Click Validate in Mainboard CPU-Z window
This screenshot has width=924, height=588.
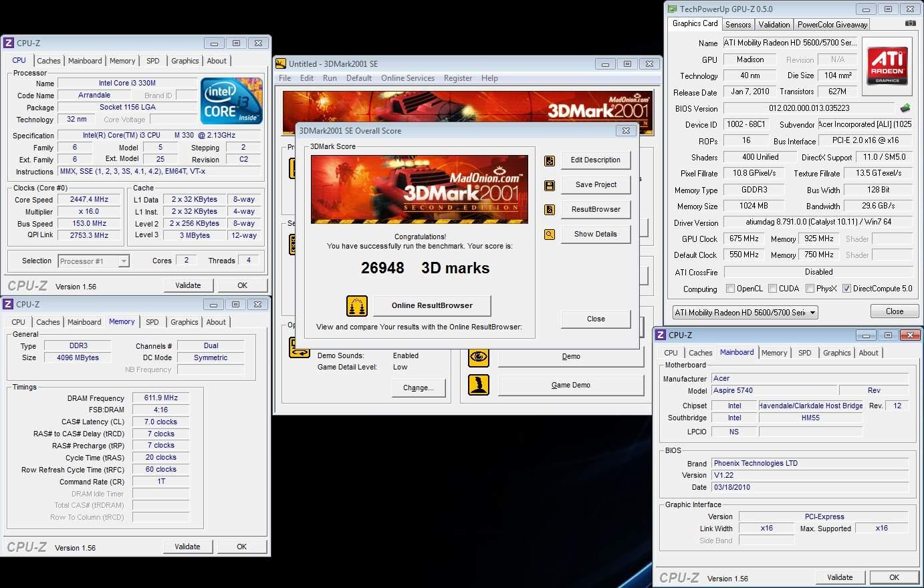click(840, 577)
